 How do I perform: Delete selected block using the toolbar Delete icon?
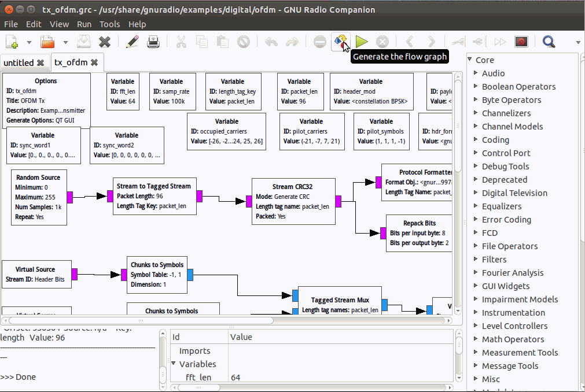pos(244,42)
